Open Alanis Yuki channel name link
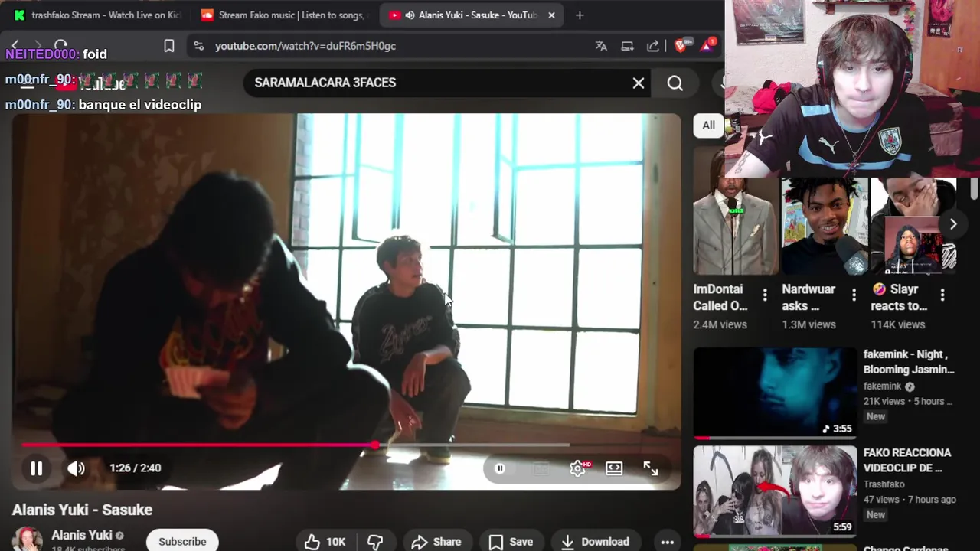 coord(82,535)
